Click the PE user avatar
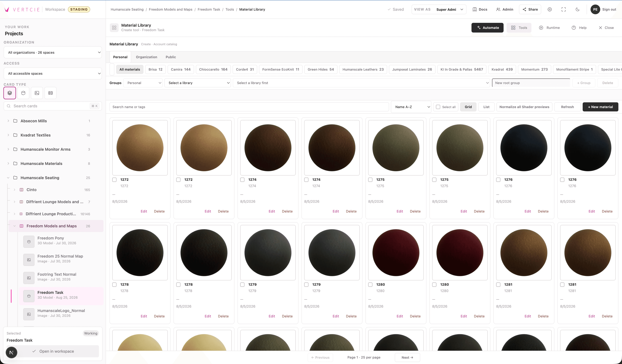 coord(595,9)
